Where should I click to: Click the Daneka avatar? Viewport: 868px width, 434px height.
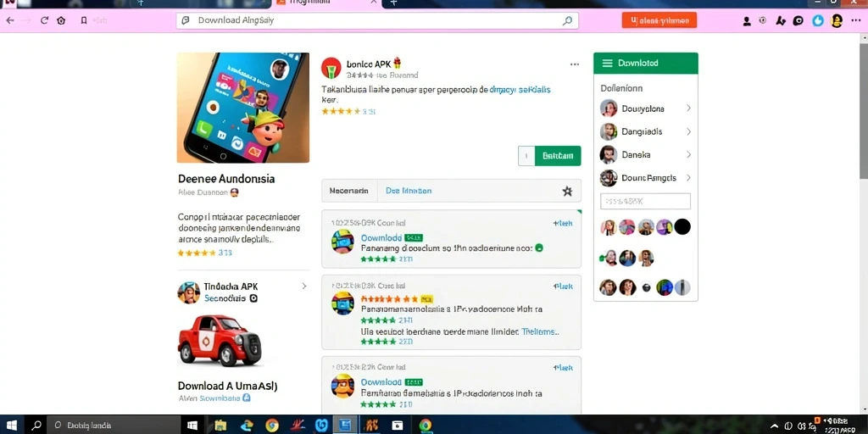pyautogui.click(x=609, y=154)
